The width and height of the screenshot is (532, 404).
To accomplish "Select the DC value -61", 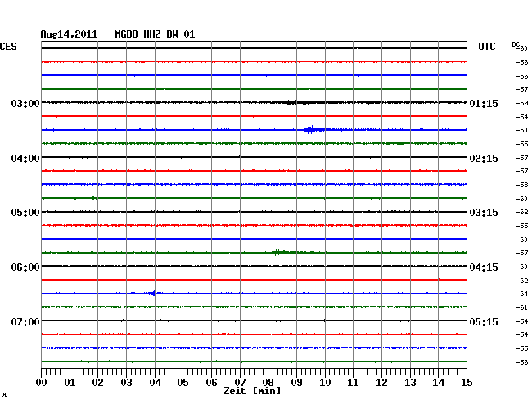I will [x=522, y=308].
